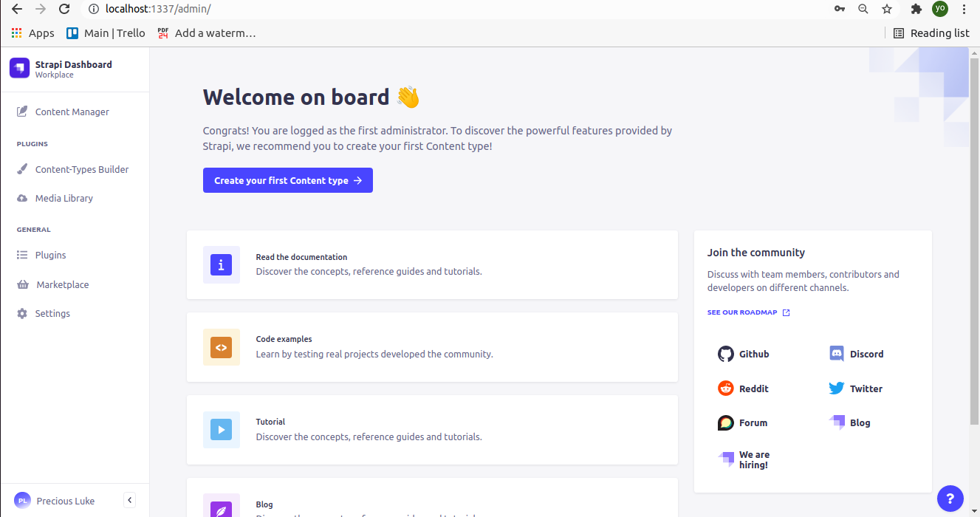Bookmark this page with the star icon
980x517 pixels.
[887, 9]
